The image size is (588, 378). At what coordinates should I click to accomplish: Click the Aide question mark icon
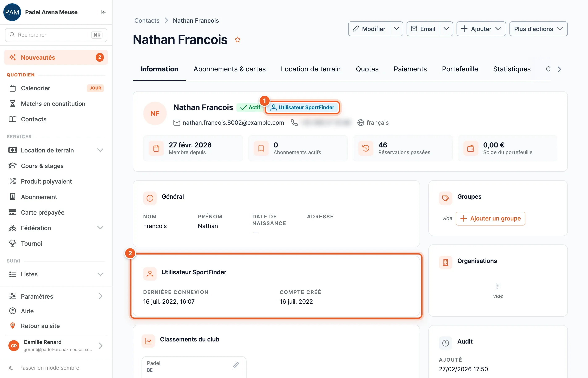(13, 311)
